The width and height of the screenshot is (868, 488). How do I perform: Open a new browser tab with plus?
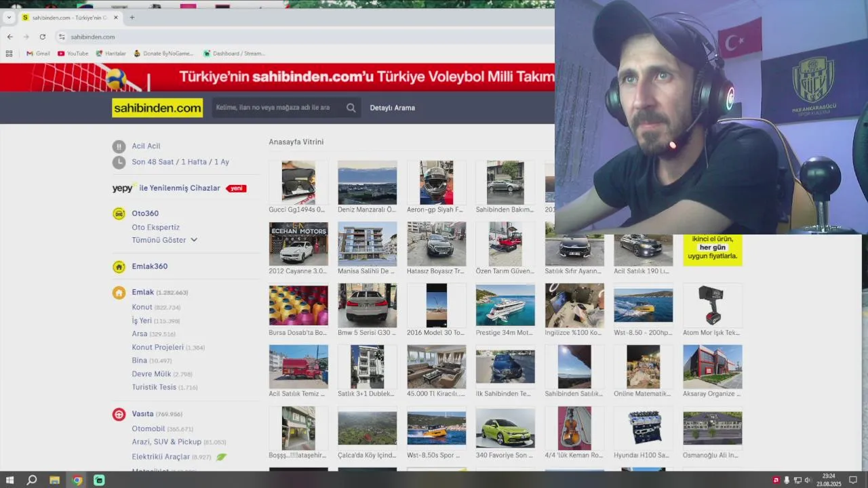point(132,18)
